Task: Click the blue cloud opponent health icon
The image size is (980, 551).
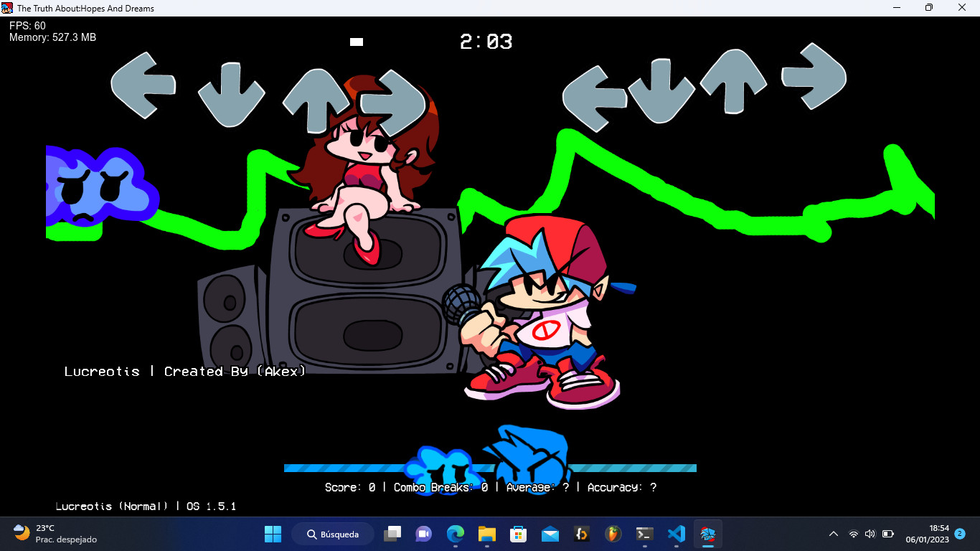Action: click(x=439, y=471)
